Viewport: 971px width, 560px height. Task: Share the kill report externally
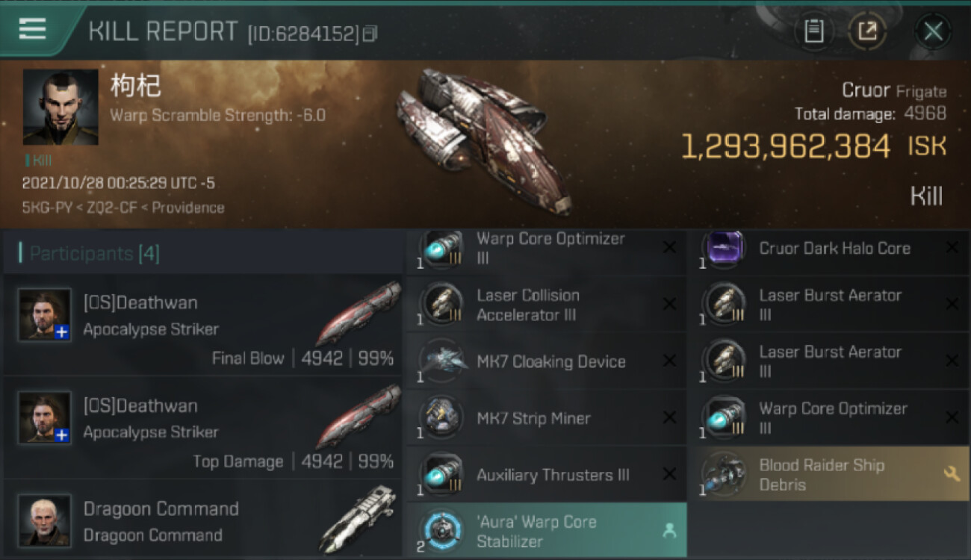click(x=867, y=31)
